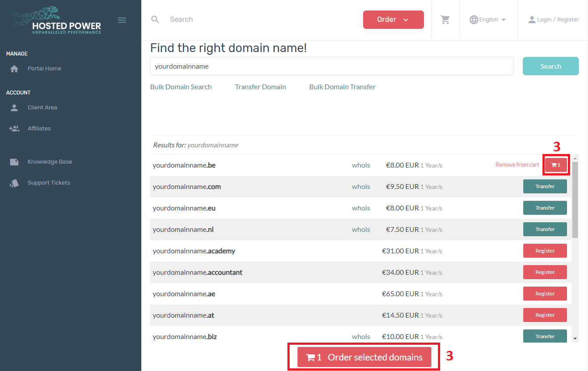Image resolution: width=588 pixels, height=371 pixels.
Task: Click the globe language icon
Action: [x=474, y=20]
